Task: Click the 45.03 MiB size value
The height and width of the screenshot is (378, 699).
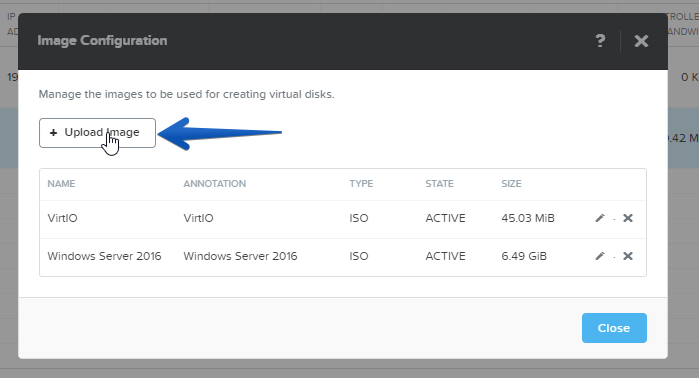Action: (x=528, y=218)
